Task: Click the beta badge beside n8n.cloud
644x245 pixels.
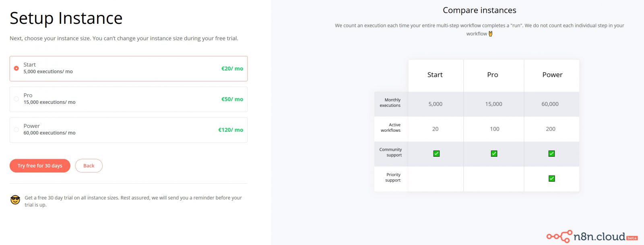Action: 632,238
